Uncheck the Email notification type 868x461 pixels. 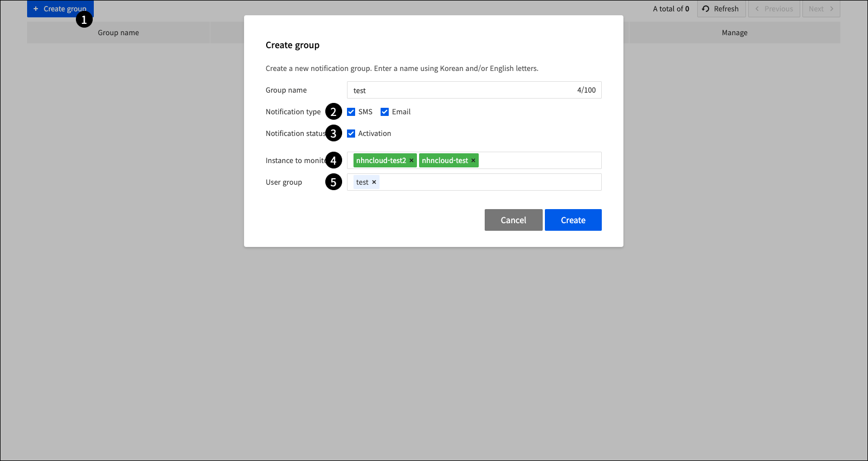tap(384, 112)
